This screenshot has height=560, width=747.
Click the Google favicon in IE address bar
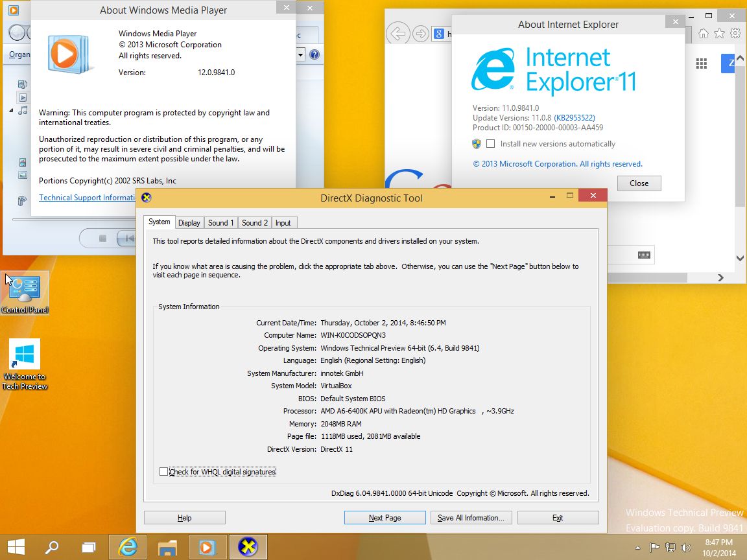tap(439, 34)
